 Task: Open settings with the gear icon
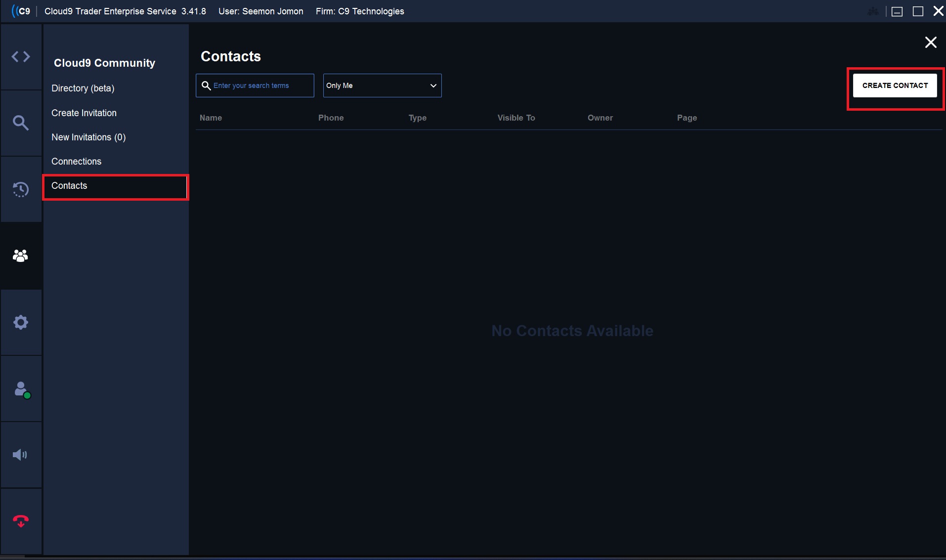click(x=21, y=322)
